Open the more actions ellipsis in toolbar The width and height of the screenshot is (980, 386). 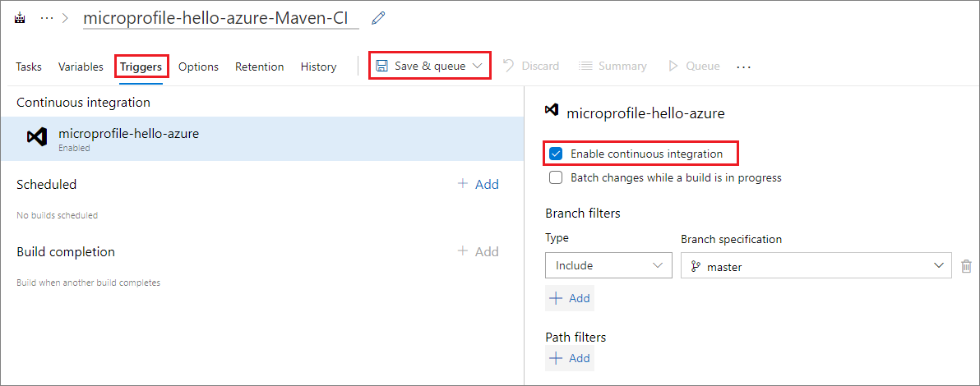pyautogui.click(x=744, y=67)
